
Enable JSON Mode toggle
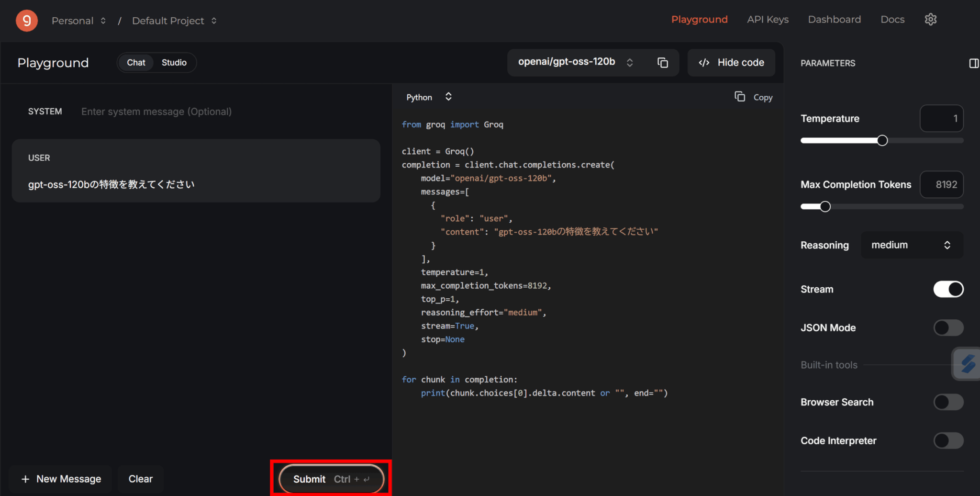coord(948,327)
